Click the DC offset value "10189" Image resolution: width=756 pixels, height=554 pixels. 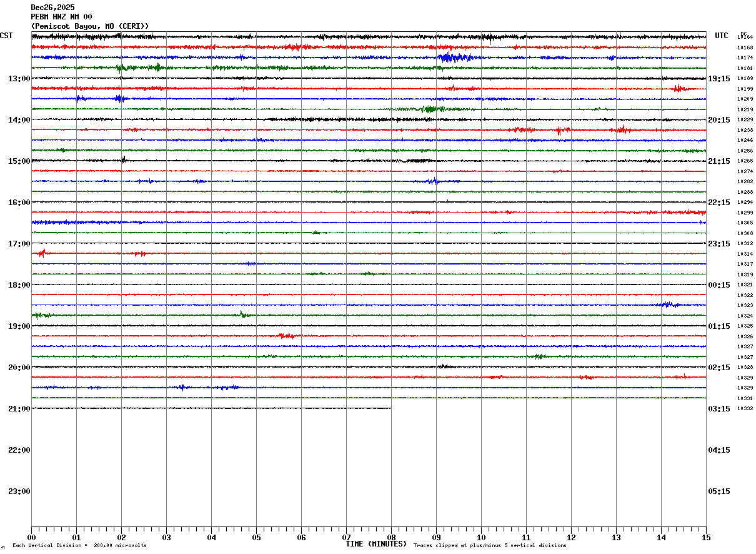point(745,79)
